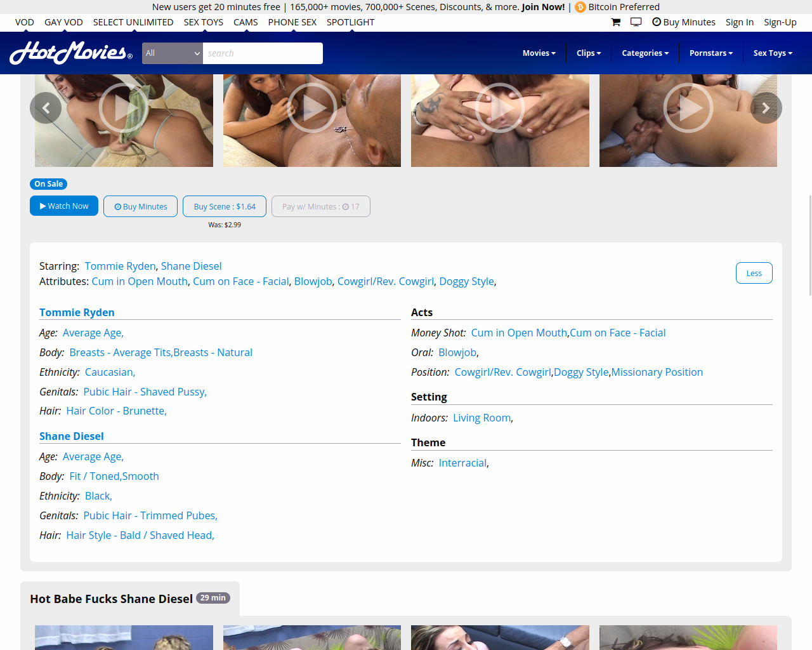This screenshot has width=812, height=650.
Task: Open Tommie Ryden in Starring line
Action: (121, 266)
